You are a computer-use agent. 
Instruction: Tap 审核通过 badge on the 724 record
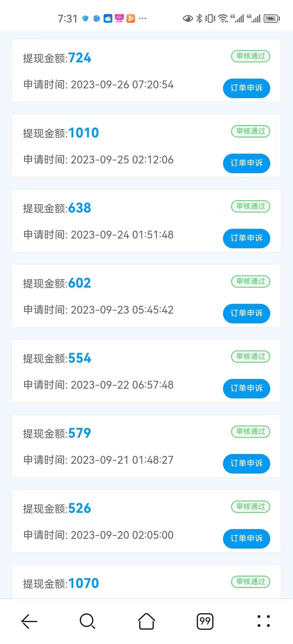(251, 56)
